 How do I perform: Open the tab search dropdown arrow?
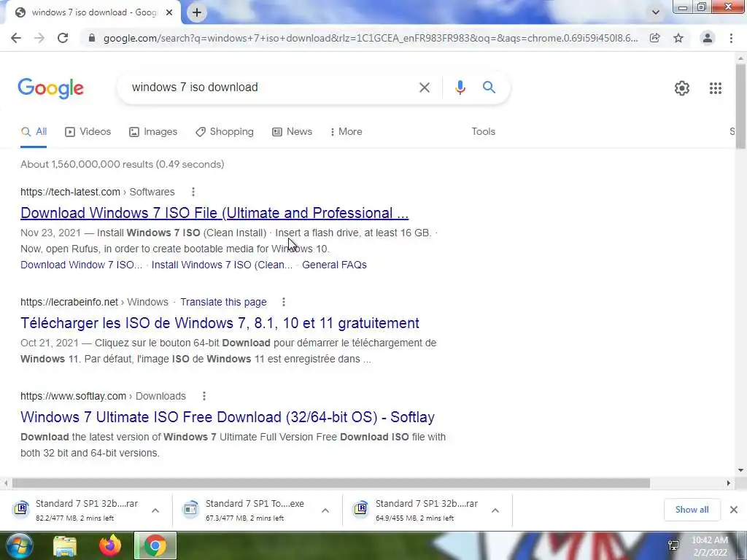pyautogui.click(x=656, y=12)
